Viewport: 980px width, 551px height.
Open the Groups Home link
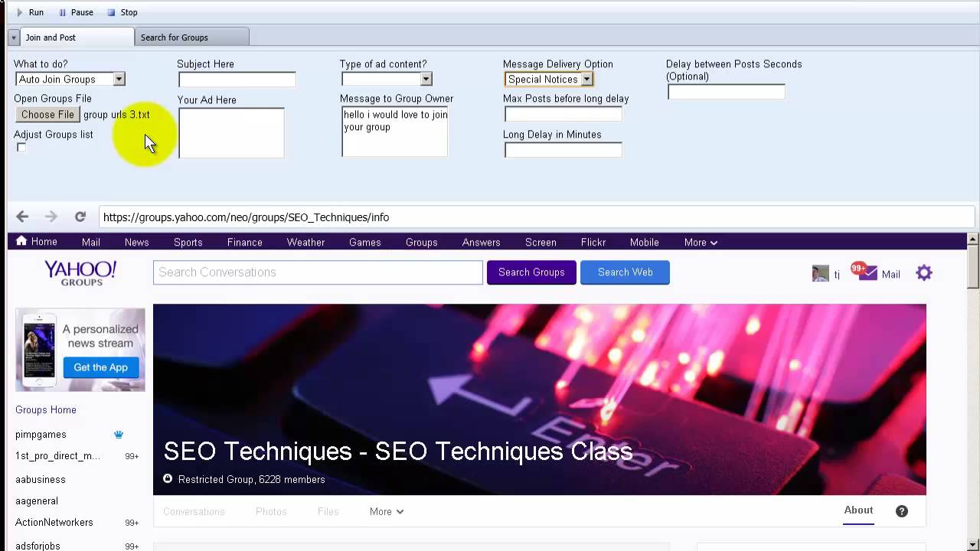pyautogui.click(x=46, y=409)
